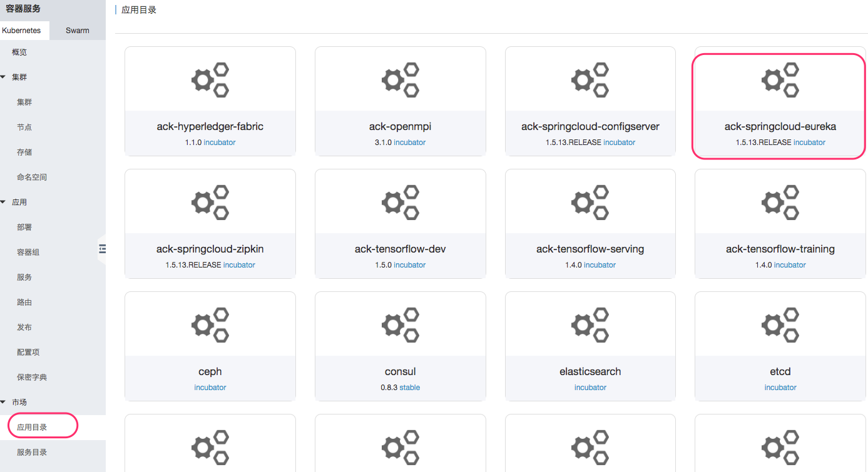Open the consul chart gear icon
This screenshot has height=472, width=868.
pyautogui.click(x=401, y=324)
